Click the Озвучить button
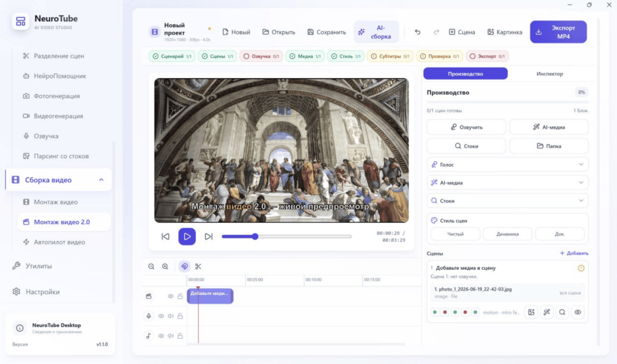The width and height of the screenshot is (617, 364). 466,127
